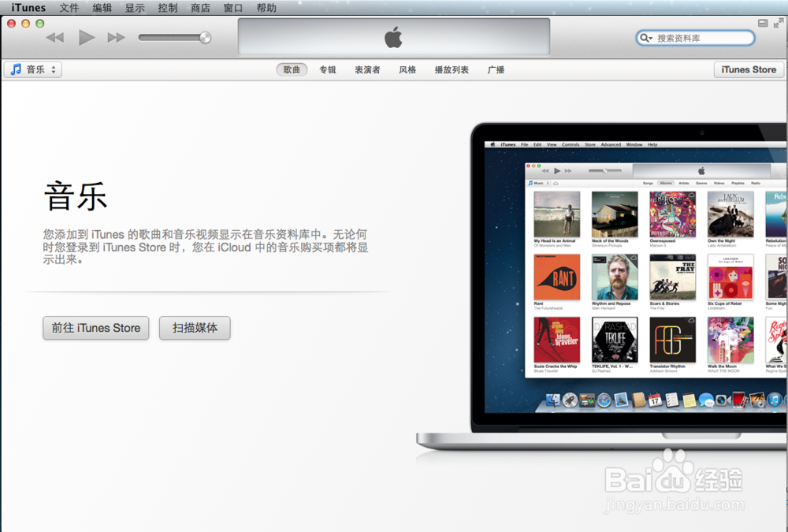Click the Safari compass icon in pictured dock
Image resolution: width=788 pixels, height=532 pixels.
click(604, 400)
